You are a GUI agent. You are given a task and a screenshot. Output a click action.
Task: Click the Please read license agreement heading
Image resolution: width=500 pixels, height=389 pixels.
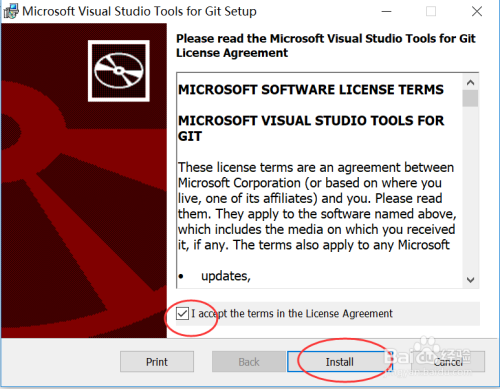[x=326, y=46]
